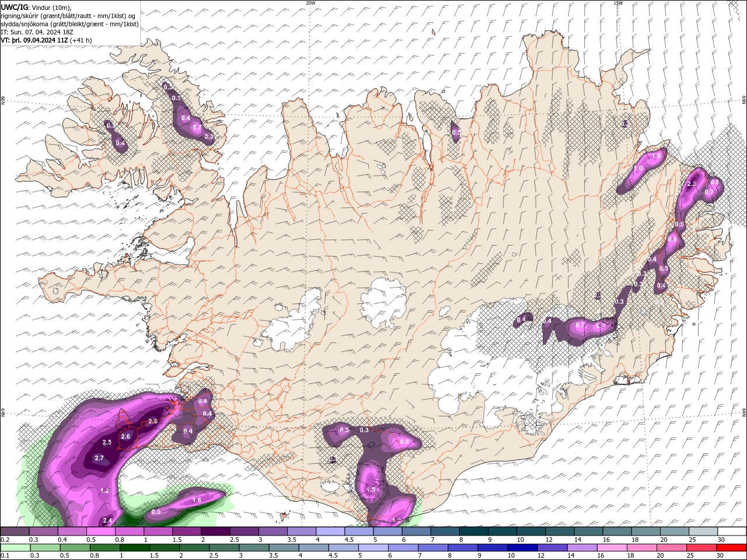
Task: Click the valid time 'VT: þri. 09.04.2024 11Z'
Action: pos(34,40)
